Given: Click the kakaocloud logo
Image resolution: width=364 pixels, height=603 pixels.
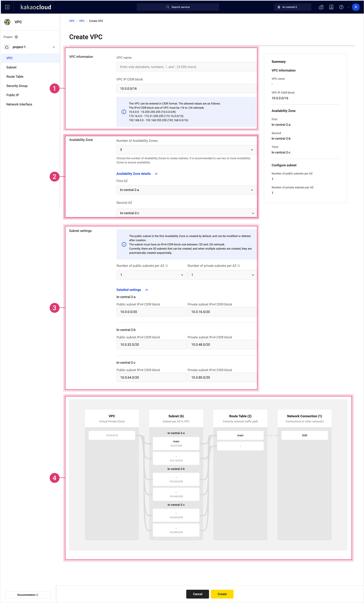Looking at the screenshot, I should click(x=36, y=7).
